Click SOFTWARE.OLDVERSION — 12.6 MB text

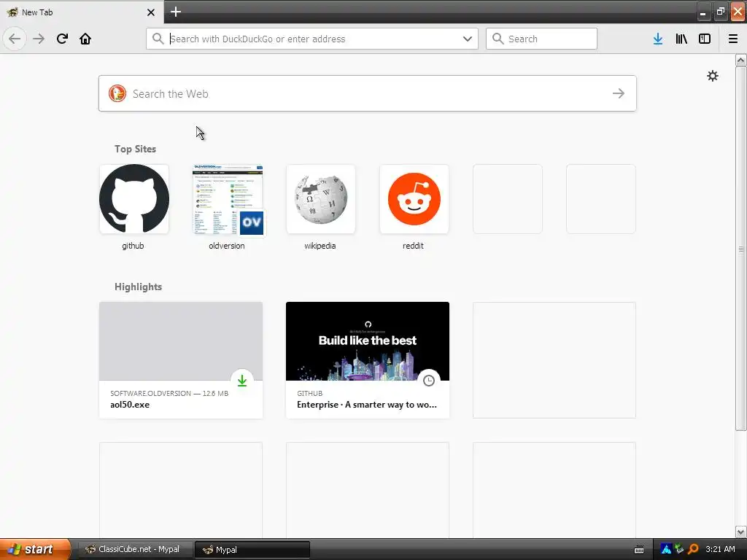[x=169, y=393]
